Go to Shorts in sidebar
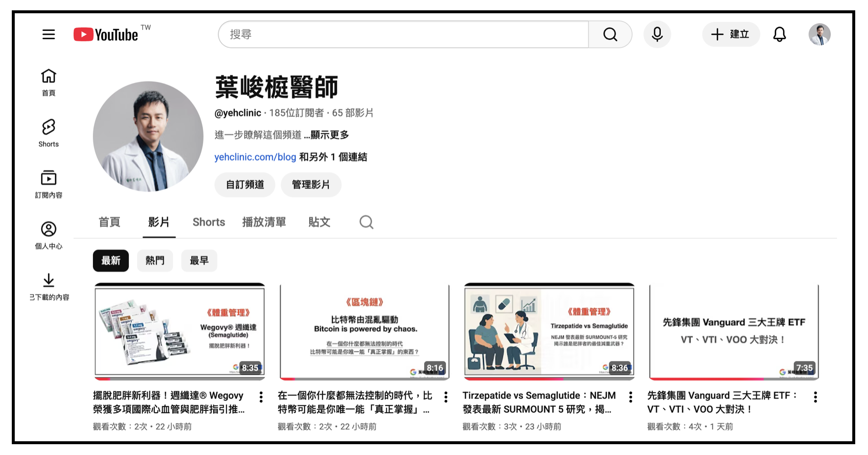The width and height of the screenshot is (868, 455). click(49, 133)
